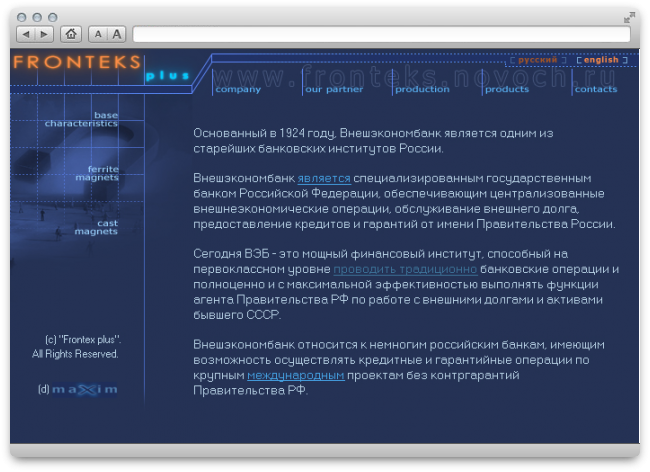The image size is (650, 472).
Task: Select ferrite magnets in the sidebar
Action: [97, 173]
